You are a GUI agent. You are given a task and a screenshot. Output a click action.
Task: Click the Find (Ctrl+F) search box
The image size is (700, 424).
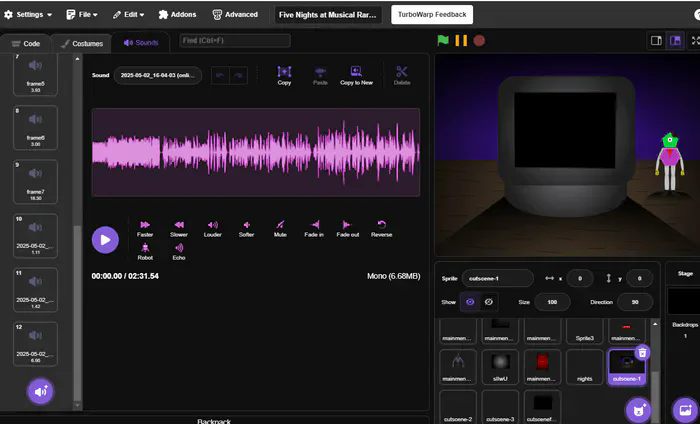pyautogui.click(x=235, y=41)
